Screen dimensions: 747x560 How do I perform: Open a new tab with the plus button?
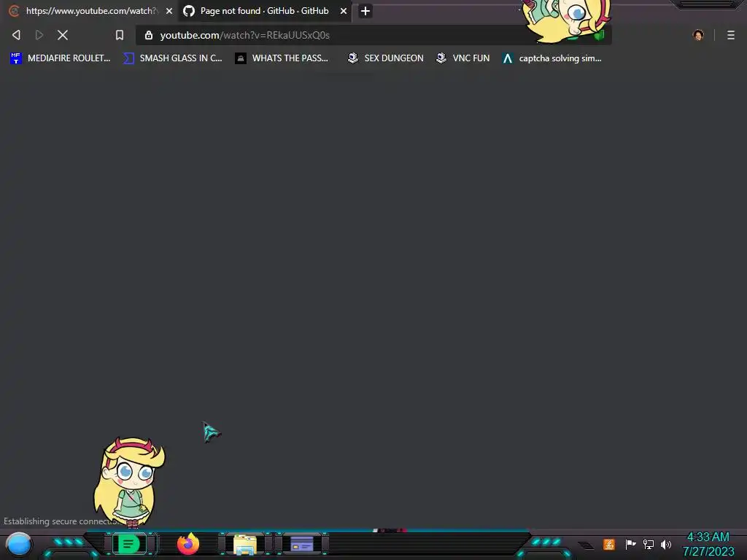[x=365, y=11]
